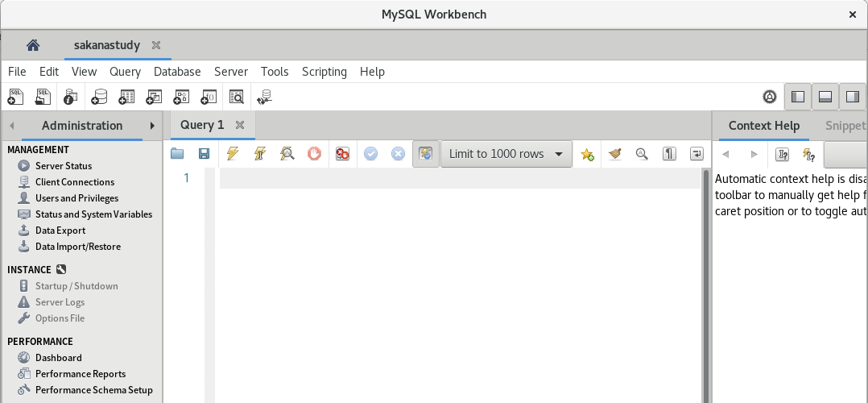Open the home screen tab

(33, 45)
